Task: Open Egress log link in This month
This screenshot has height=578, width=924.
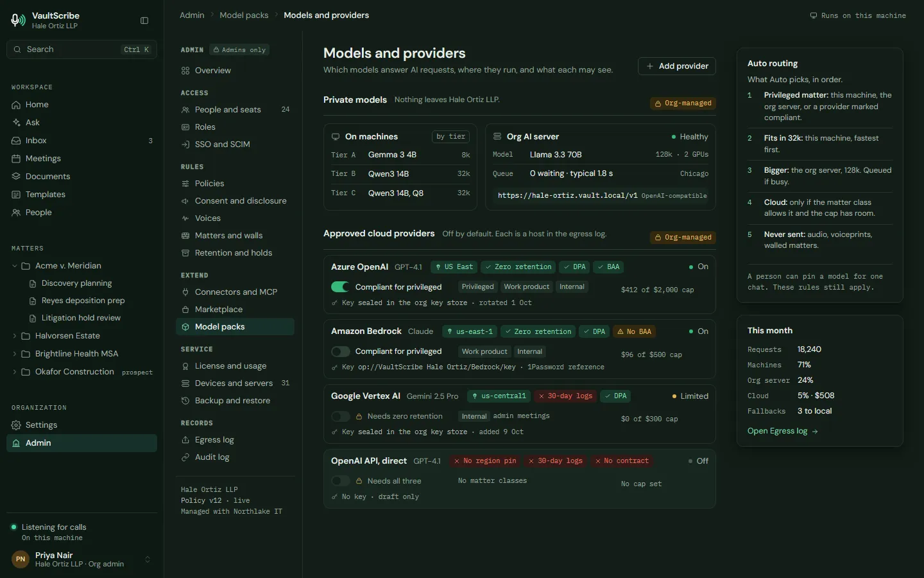Action: pyautogui.click(x=783, y=431)
